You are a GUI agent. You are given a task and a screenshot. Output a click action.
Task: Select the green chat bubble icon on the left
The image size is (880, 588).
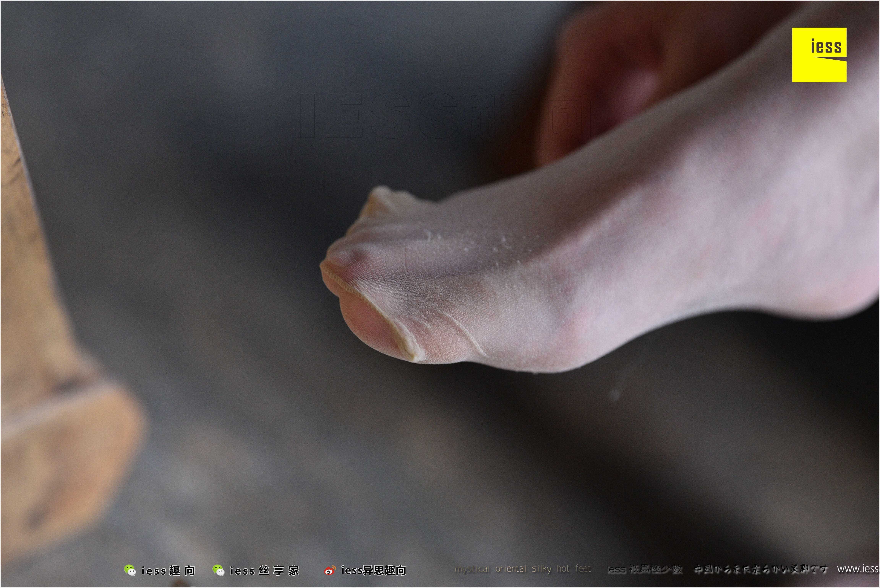coord(129,569)
